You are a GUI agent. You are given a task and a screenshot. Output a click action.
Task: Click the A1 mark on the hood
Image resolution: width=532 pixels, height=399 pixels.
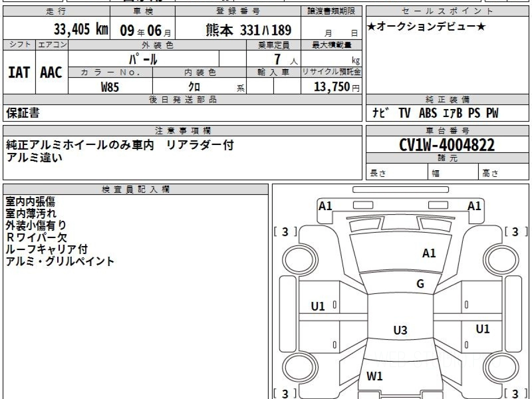point(429,253)
